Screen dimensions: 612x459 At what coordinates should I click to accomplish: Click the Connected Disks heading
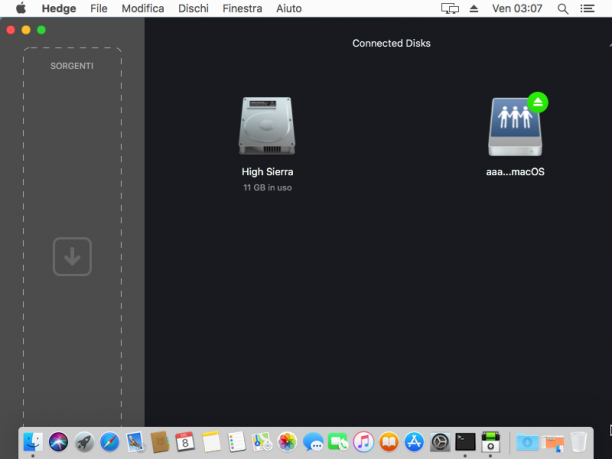click(391, 43)
